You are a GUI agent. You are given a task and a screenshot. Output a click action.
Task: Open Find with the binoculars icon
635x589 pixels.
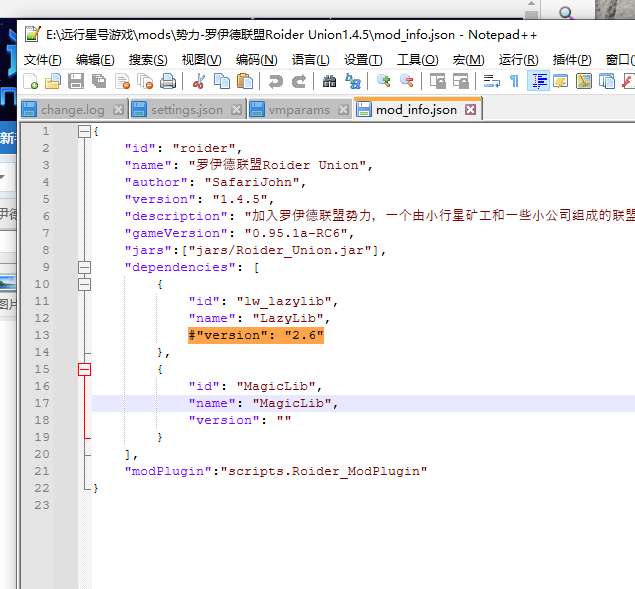[x=329, y=81]
